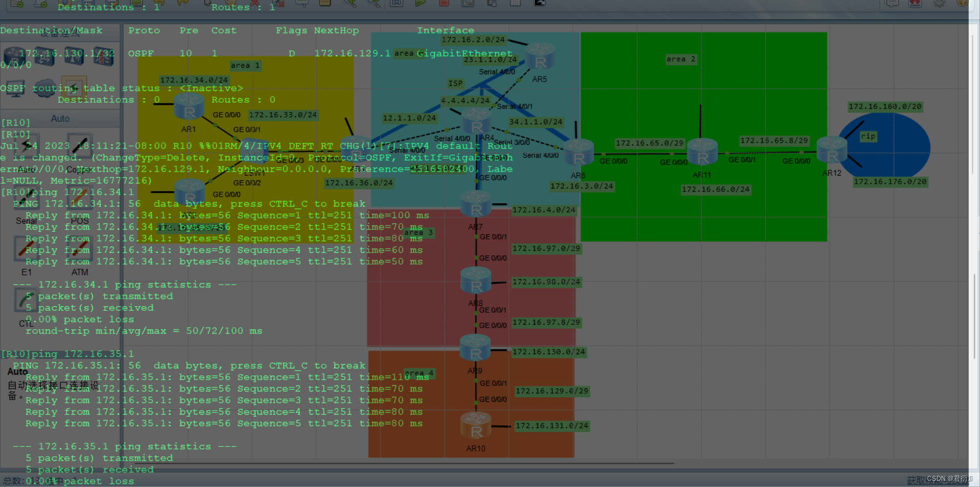Click the '23.1.1.0/24' network label
Image resolution: width=980 pixels, height=487 pixels.
click(x=490, y=60)
